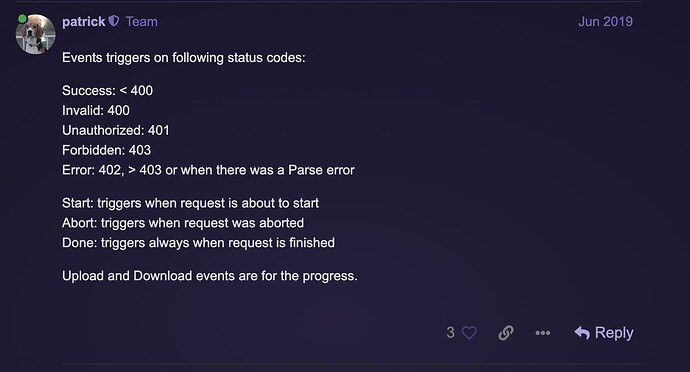
Task: Click the 'Done: triggers always' line
Action: click(x=198, y=243)
